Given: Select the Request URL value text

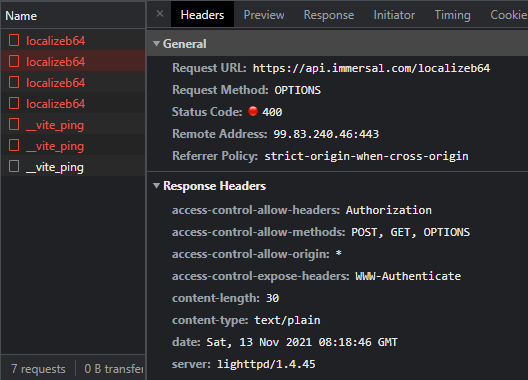Looking at the screenshot, I should pyautogui.click(x=371, y=68).
